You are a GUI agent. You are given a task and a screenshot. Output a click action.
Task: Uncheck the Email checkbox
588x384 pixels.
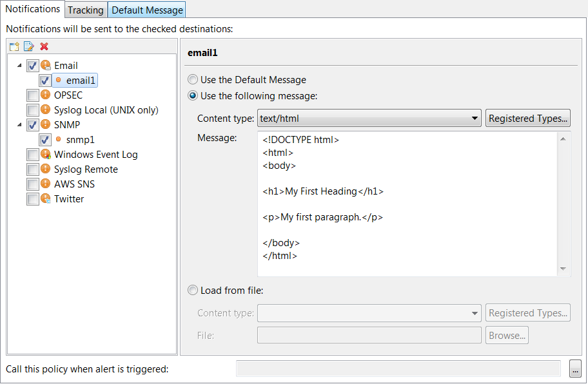pyautogui.click(x=33, y=66)
